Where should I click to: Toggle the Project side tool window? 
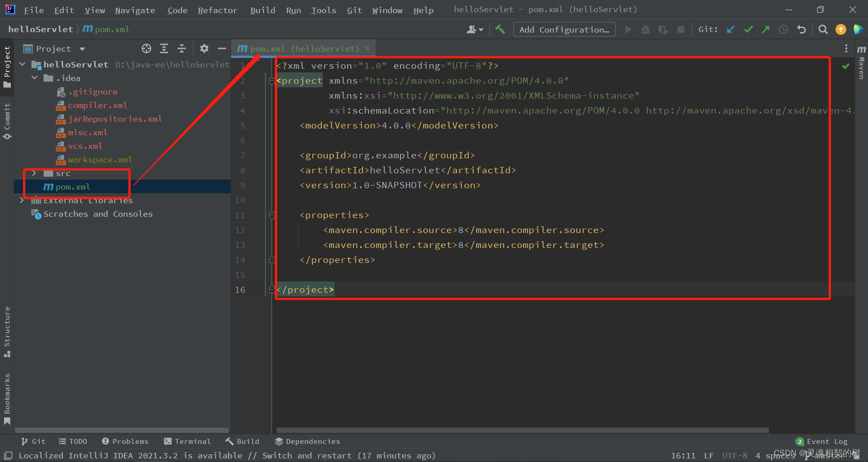point(7,67)
